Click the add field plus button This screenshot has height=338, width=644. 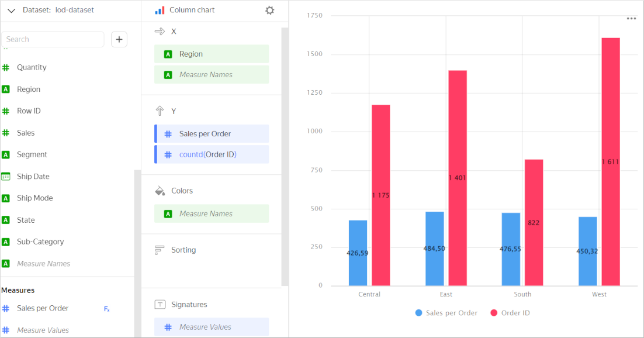coord(119,39)
